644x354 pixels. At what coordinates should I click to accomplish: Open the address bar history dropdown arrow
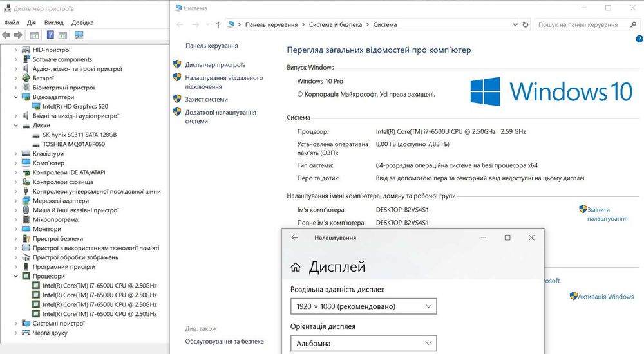tap(515, 24)
